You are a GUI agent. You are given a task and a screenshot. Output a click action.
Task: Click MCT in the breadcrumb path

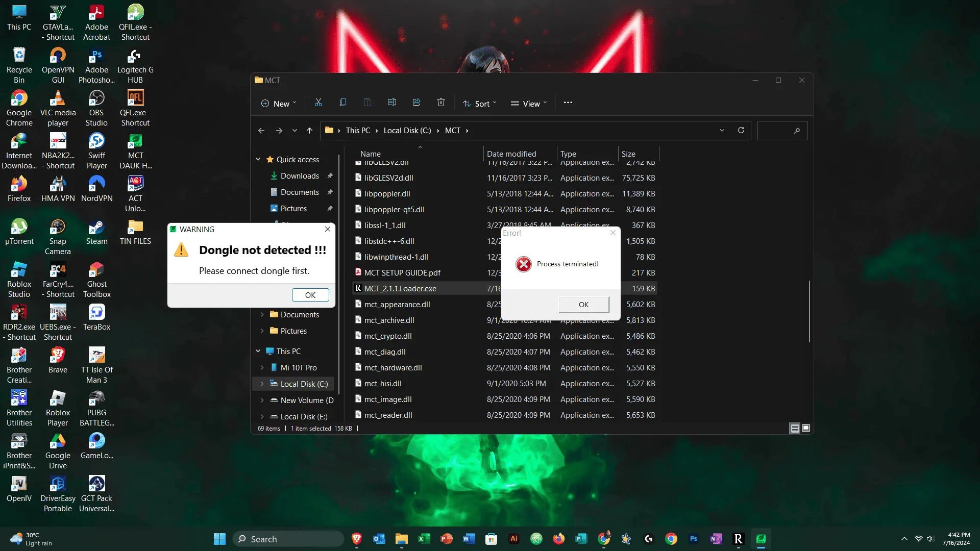(452, 131)
